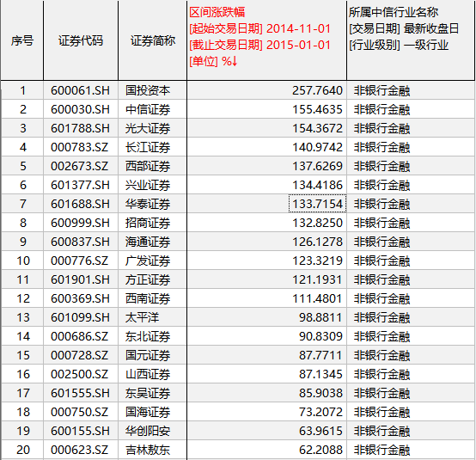Screen dimensions: 476x460
Task: Click 兴业证券 security name
Action: (x=148, y=185)
